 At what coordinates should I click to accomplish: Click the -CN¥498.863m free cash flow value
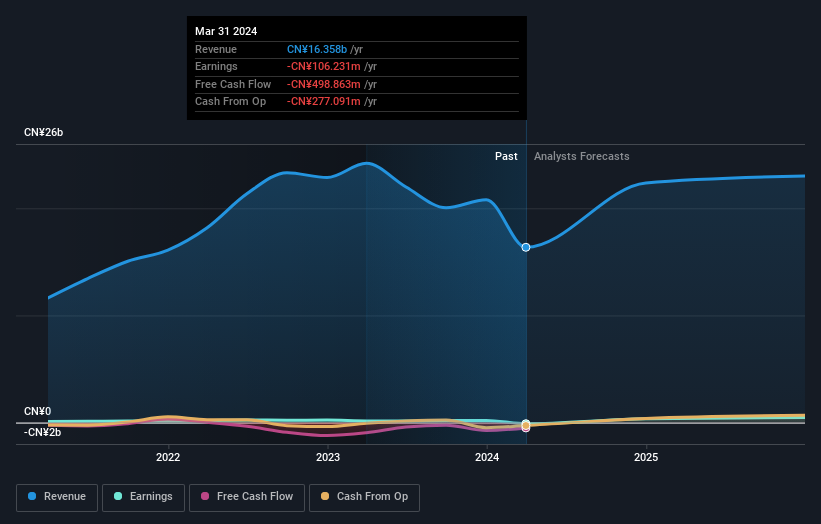[x=324, y=84]
